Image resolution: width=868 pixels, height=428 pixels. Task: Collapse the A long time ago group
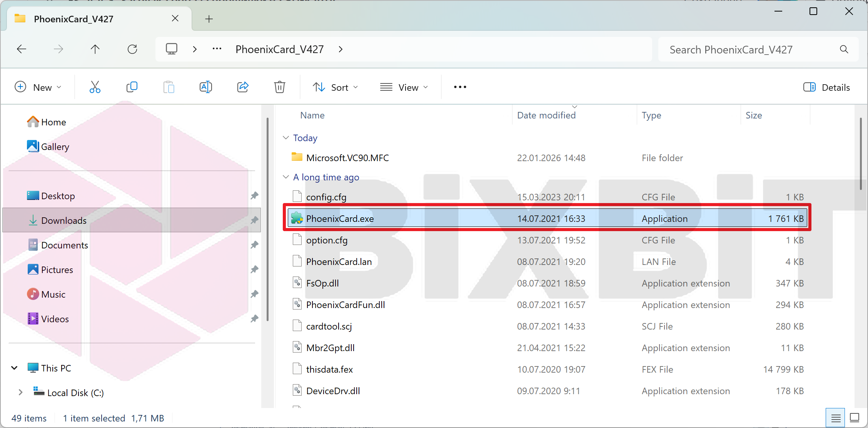pyautogui.click(x=286, y=177)
